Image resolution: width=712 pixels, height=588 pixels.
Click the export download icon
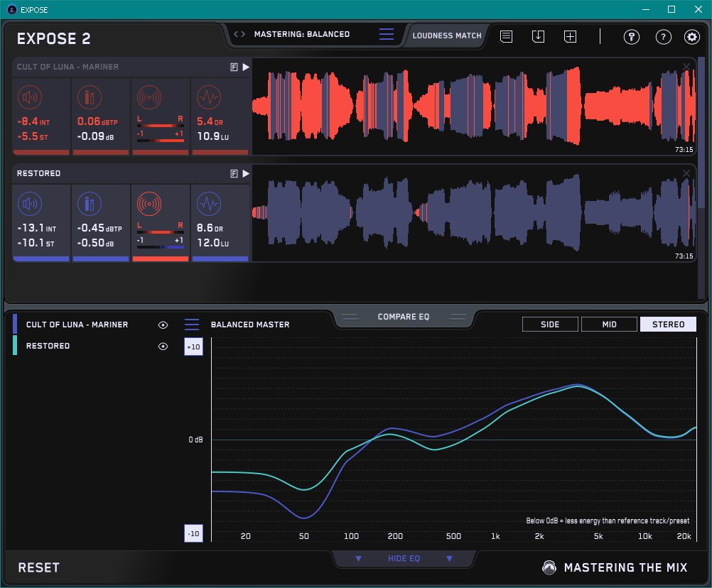[x=538, y=36]
